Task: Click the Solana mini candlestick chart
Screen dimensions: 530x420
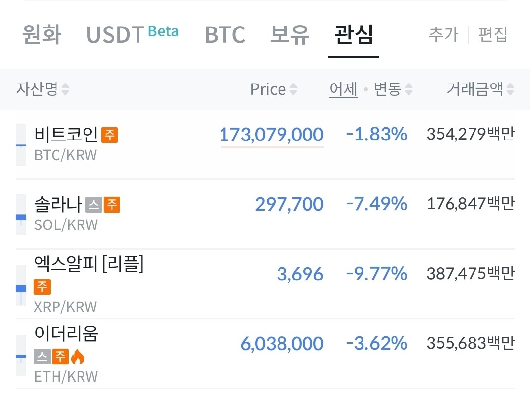Action: 21,215
